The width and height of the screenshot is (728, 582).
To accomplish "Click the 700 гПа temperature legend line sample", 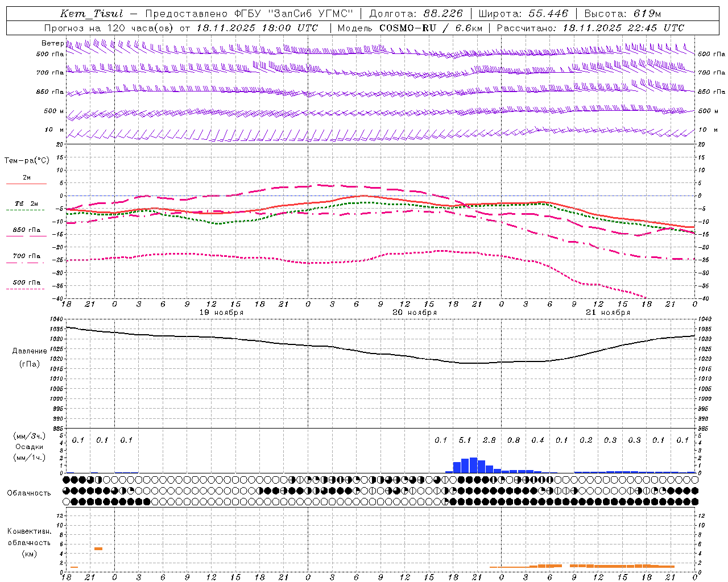I will [25, 263].
